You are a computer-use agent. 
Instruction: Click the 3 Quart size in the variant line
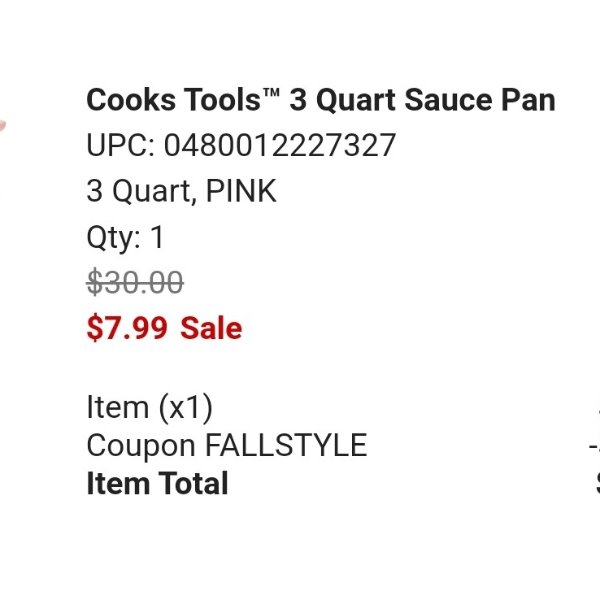tap(138, 191)
